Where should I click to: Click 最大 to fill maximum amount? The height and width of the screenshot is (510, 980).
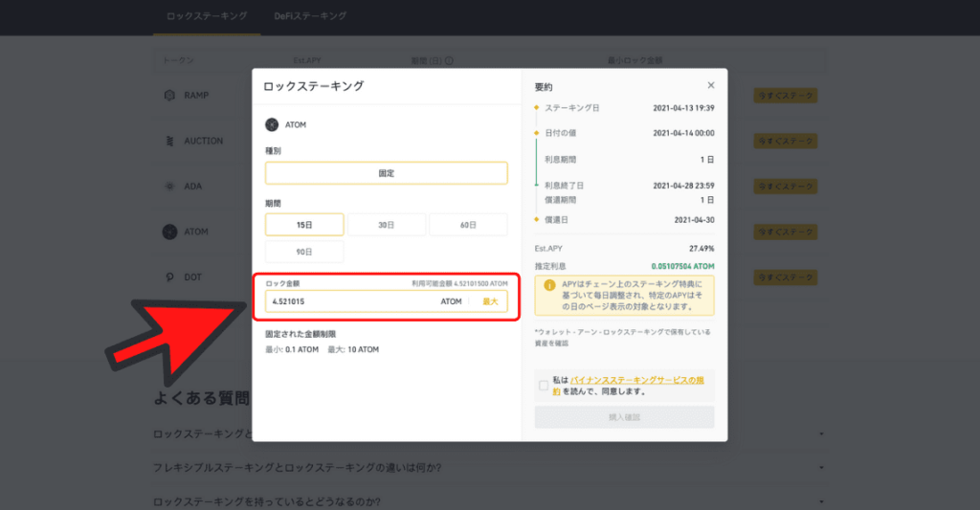pyautogui.click(x=490, y=301)
